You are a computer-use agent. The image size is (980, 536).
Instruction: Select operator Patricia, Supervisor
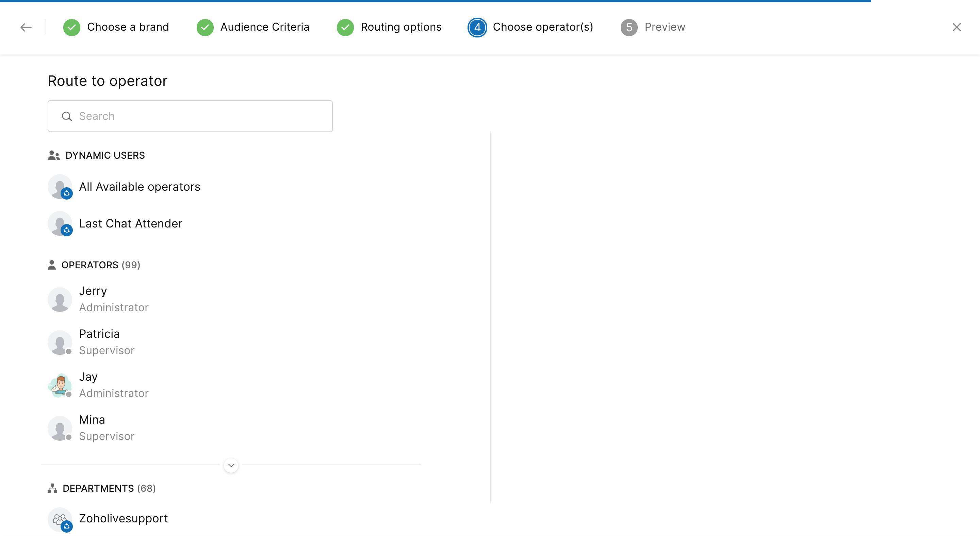click(99, 342)
